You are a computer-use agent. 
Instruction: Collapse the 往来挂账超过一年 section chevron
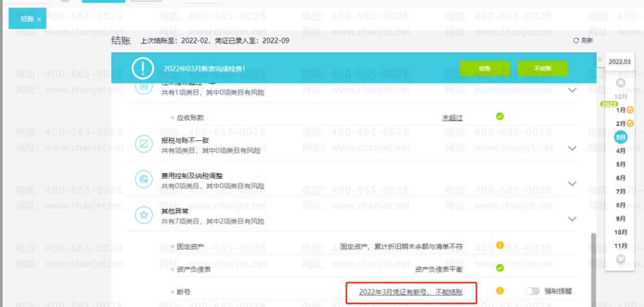(572, 90)
